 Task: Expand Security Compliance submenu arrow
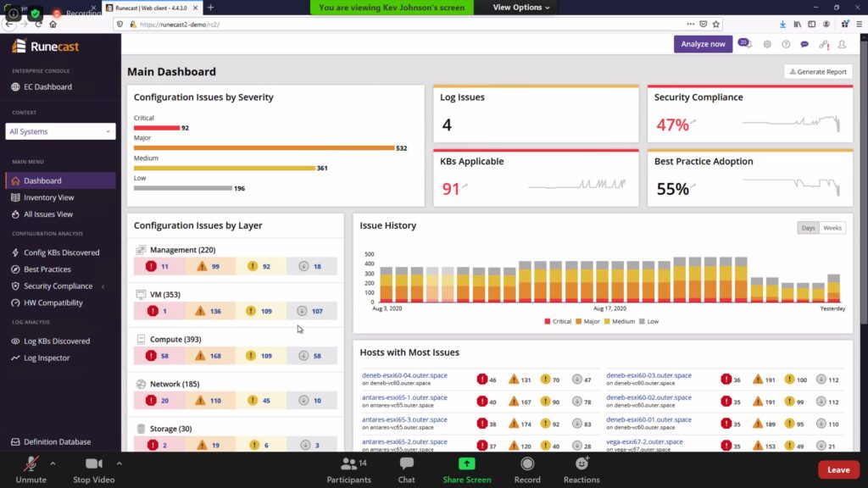pyautogui.click(x=103, y=286)
